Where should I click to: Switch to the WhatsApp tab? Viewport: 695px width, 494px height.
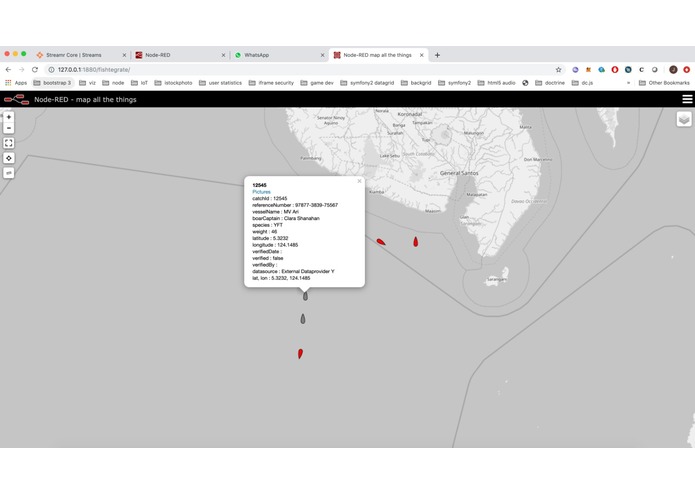tap(280, 55)
